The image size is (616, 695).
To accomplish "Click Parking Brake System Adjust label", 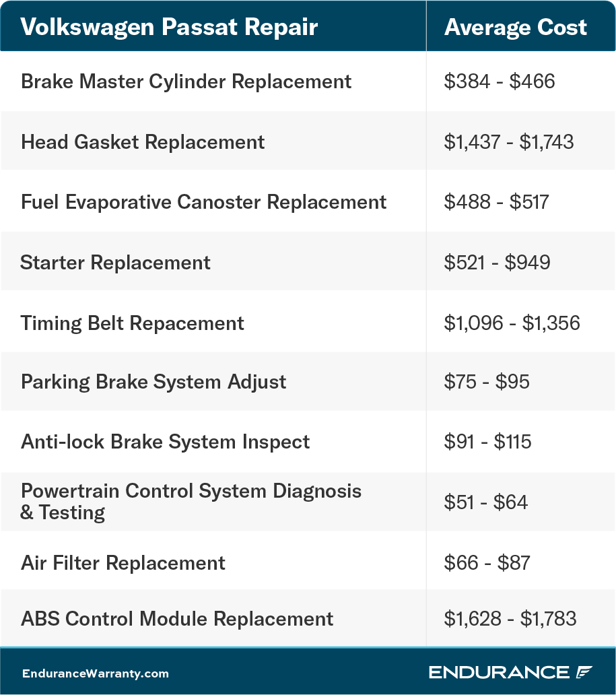I will (x=153, y=382).
